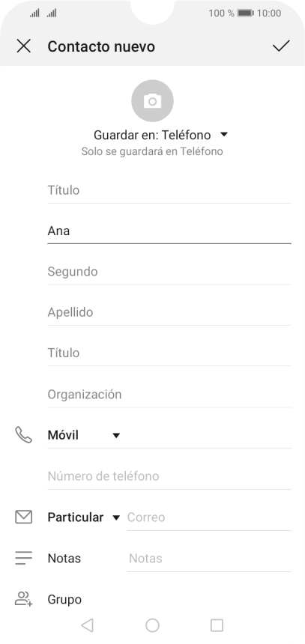
Task: Go back with the Android back triangle
Action: pyautogui.click(x=87, y=625)
